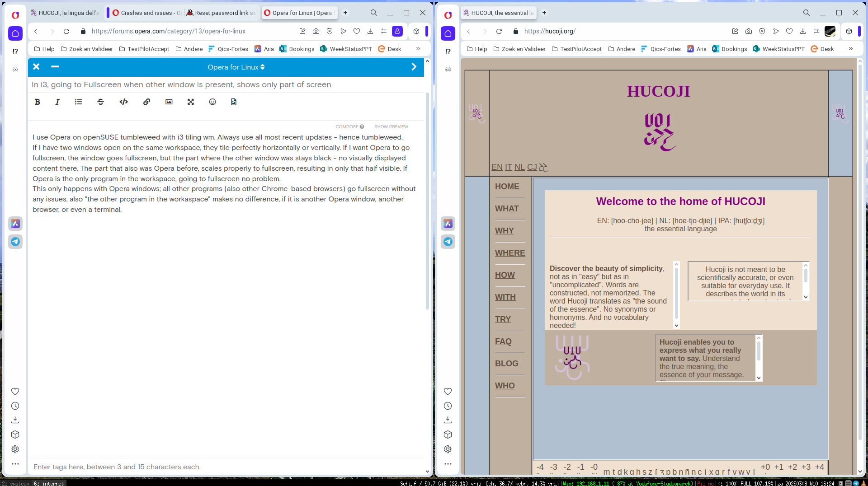
Task: Open a new tab in right Opera window
Action: pos(544,13)
